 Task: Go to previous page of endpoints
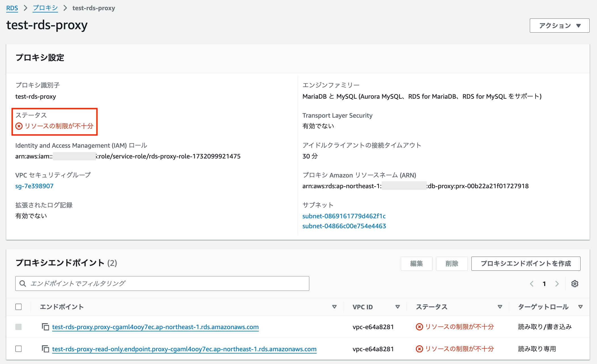click(x=532, y=284)
